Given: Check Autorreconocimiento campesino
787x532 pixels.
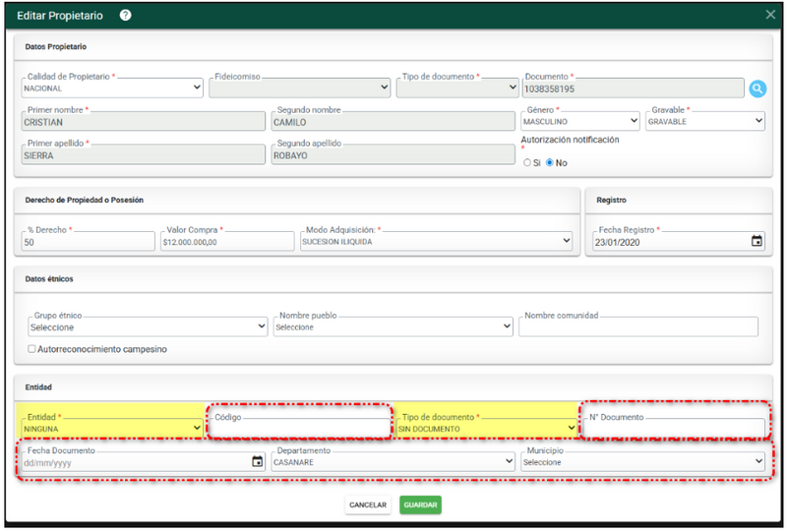Looking at the screenshot, I should (31, 349).
